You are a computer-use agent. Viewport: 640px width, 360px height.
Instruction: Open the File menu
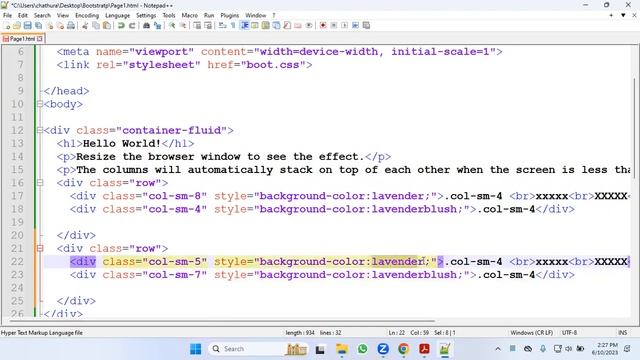7,15
